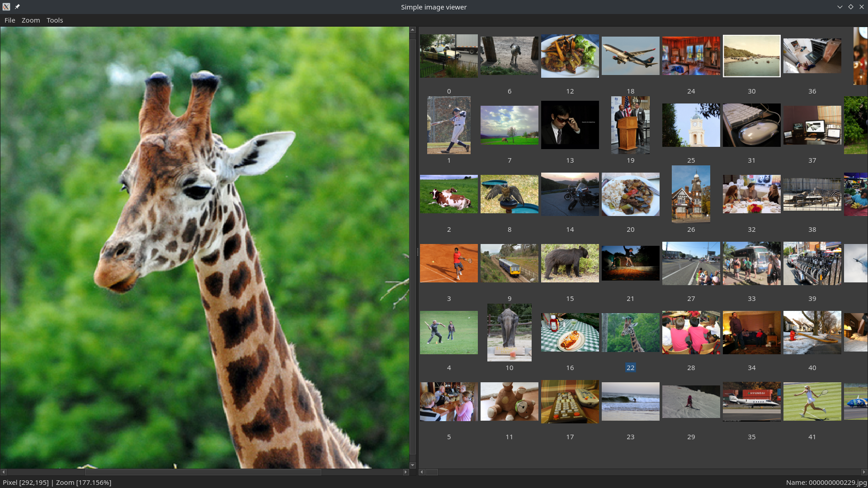This screenshot has width=868, height=488.
Task: Open the airplane image numbered 18
Action: point(630,56)
